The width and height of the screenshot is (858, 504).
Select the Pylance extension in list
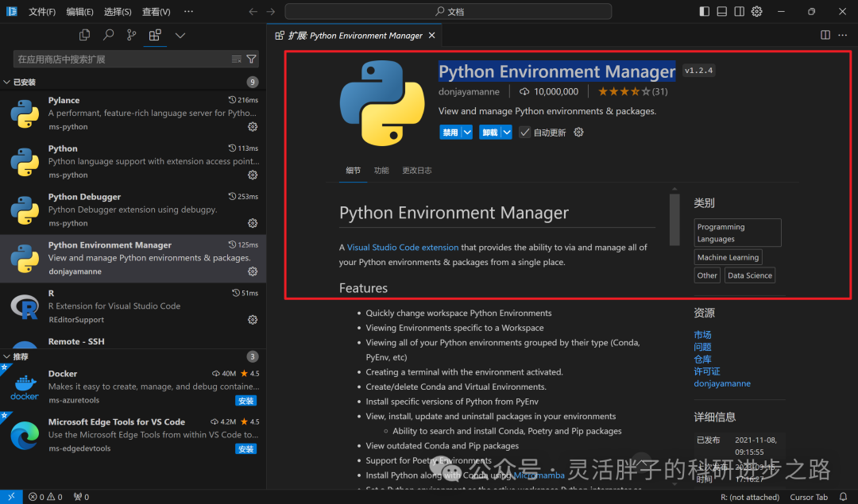coord(133,113)
